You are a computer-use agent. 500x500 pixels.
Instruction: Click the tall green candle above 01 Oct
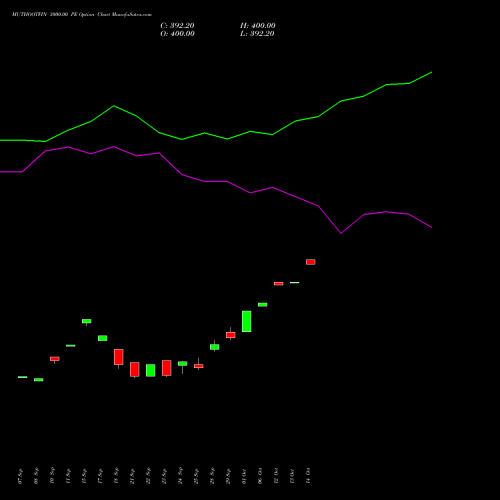247,321
